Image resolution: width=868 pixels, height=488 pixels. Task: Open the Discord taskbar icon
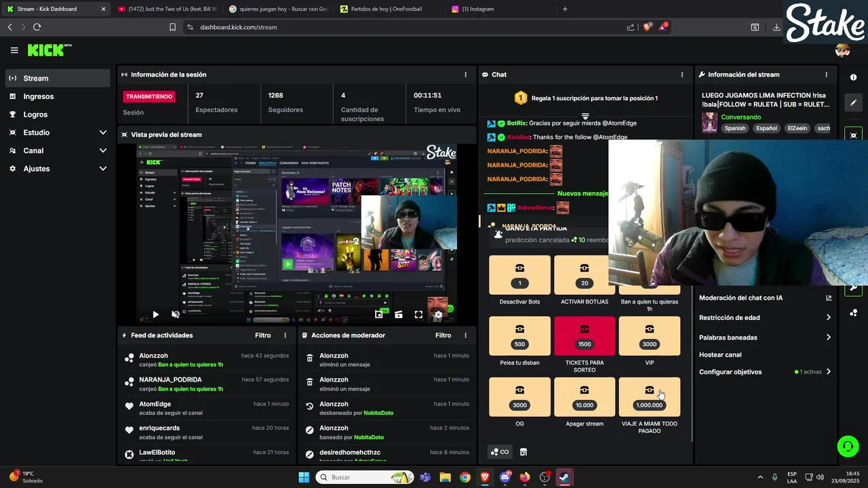click(x=505, y=477)
